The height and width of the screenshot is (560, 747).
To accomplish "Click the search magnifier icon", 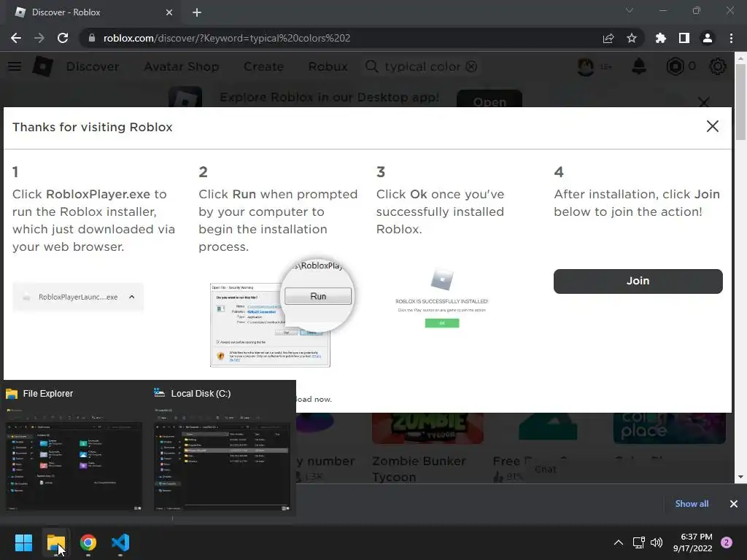I will pyautogui.click(x=371, y=66).
